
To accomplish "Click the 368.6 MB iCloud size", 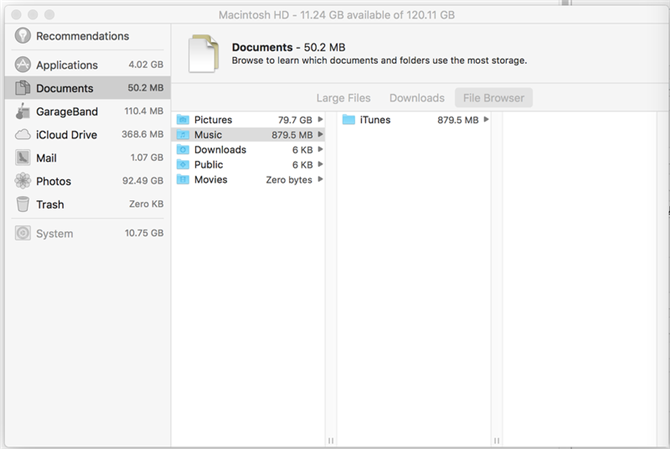I will 142,134.
